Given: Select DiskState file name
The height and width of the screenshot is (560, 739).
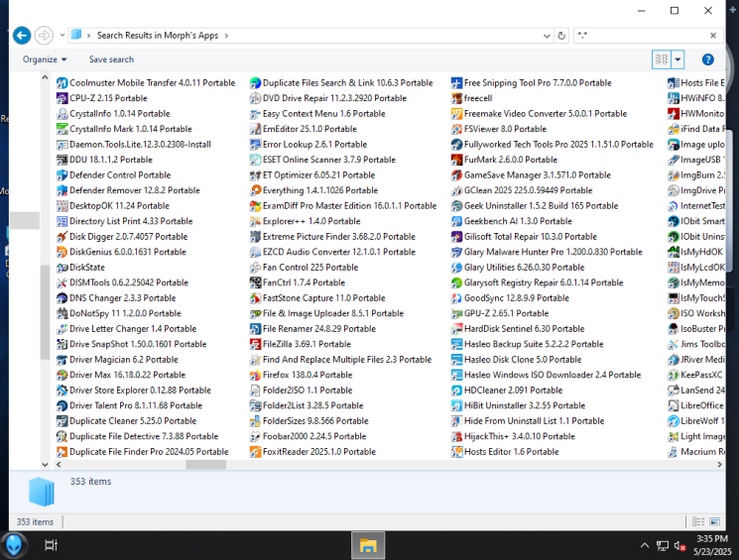Looking at the screenshot, I should coord(87,268).
